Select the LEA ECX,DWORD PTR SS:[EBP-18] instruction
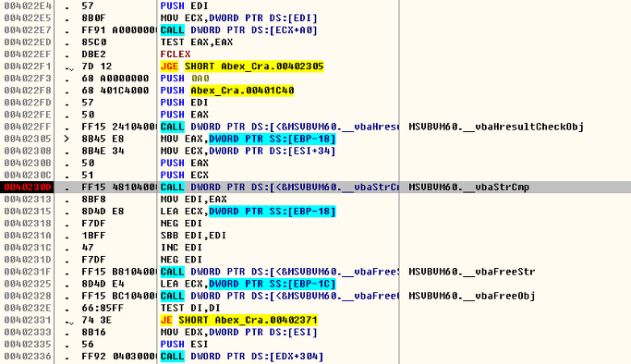This screenshot has width=631, height=364. (248, 212)
